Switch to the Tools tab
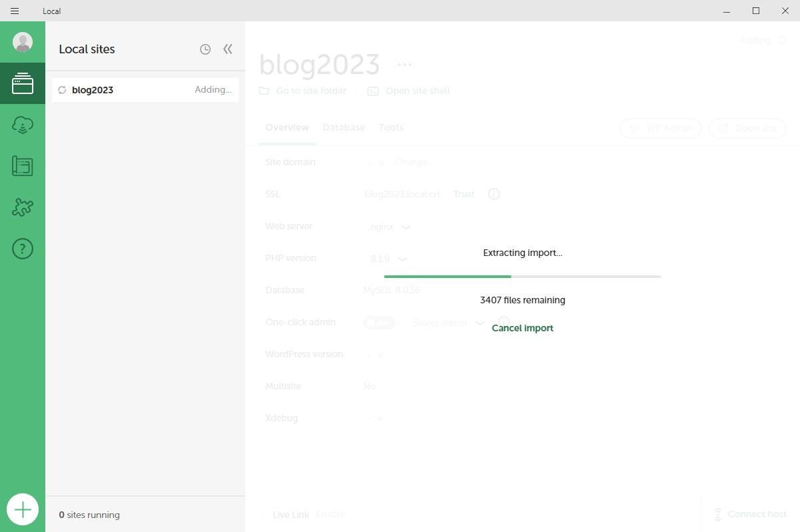Screen dimensions: 800x532 [x=391, y=127]
